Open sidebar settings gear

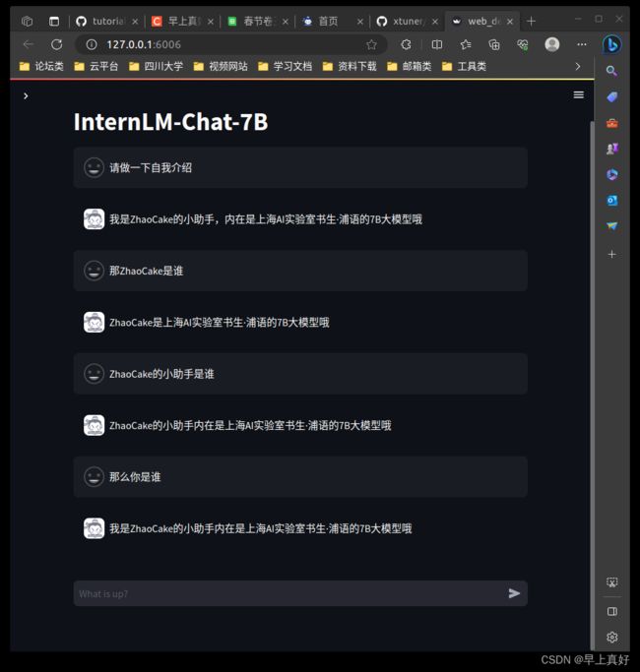(612, 638)
